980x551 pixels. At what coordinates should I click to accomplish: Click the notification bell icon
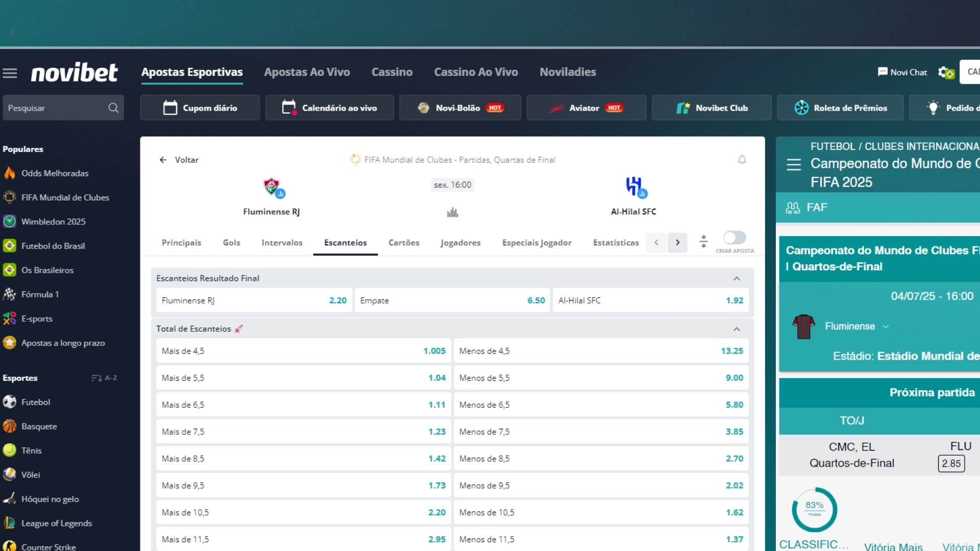[x=742, y=160]
